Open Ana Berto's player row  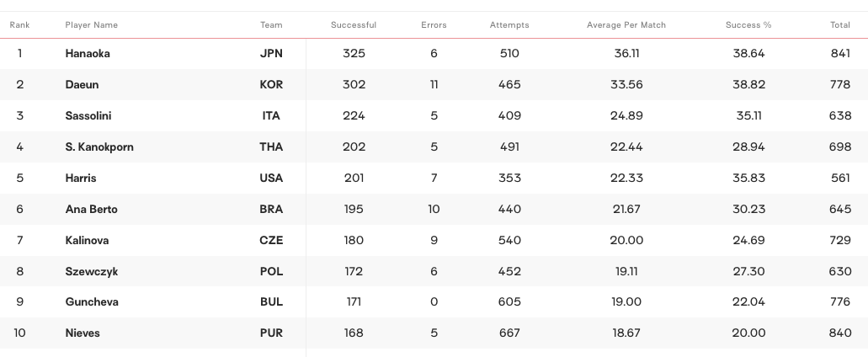[x=91, y=210]
